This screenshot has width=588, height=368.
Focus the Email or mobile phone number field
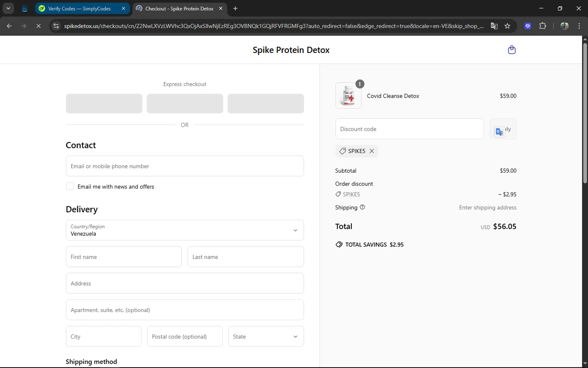pos(185,166)
